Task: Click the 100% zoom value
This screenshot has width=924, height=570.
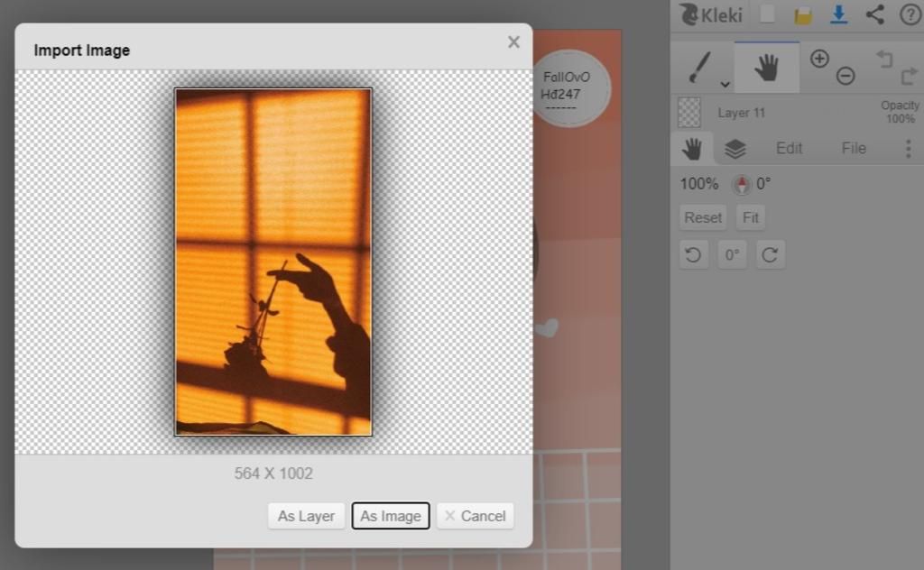Action: 699,184
